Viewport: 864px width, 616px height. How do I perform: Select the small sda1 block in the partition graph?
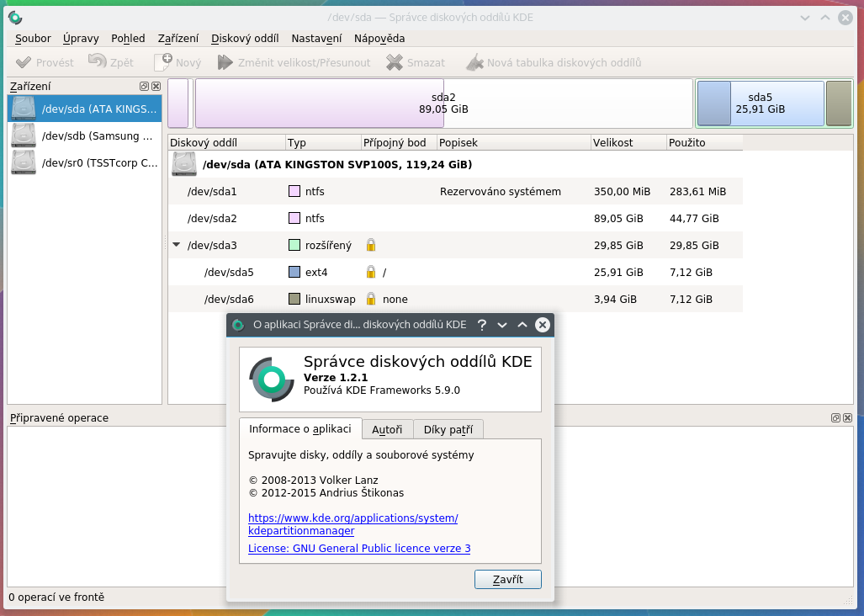178,104
